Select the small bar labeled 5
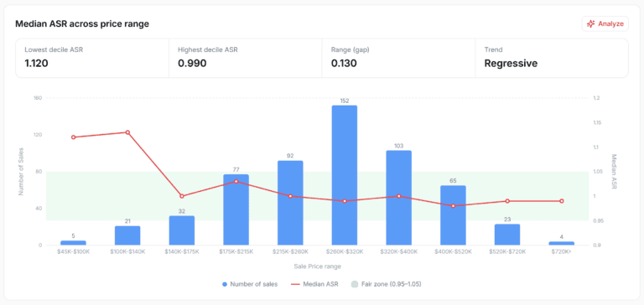The width and height of the screenshot is (644, 305). tap(74, 243)
